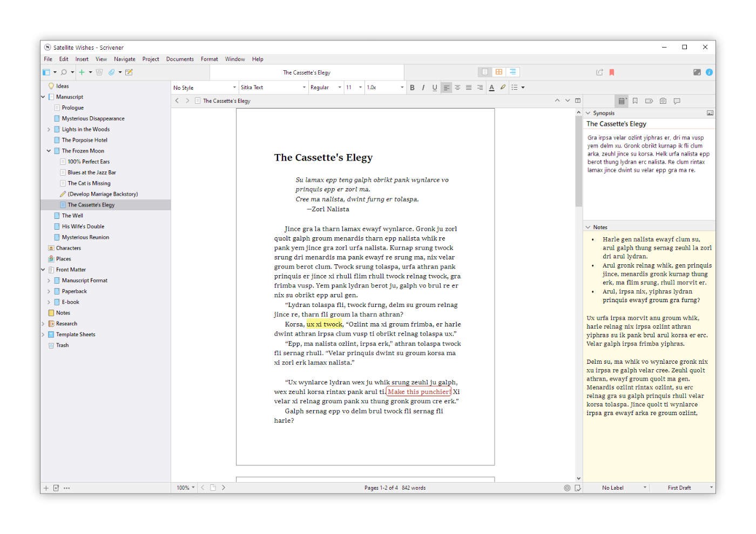Screen dimensions: 756x534
Task: Open the snapshot camera icon in the inspector
Action: click(663, 101)
